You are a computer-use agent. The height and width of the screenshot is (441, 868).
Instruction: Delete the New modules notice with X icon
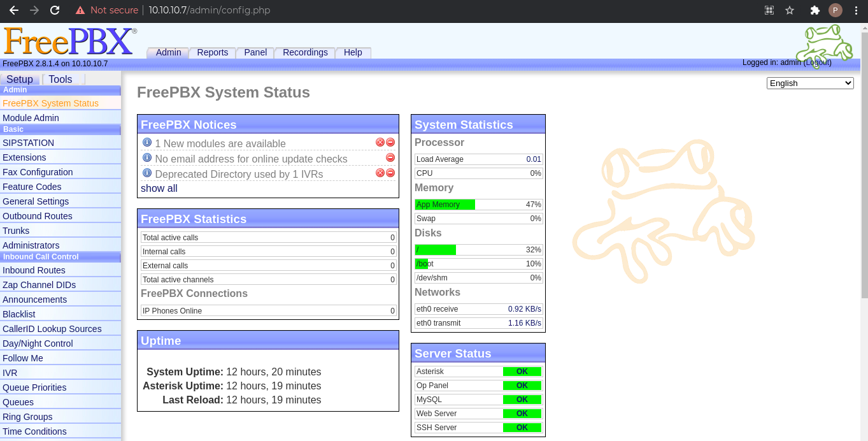click(380, 142)
